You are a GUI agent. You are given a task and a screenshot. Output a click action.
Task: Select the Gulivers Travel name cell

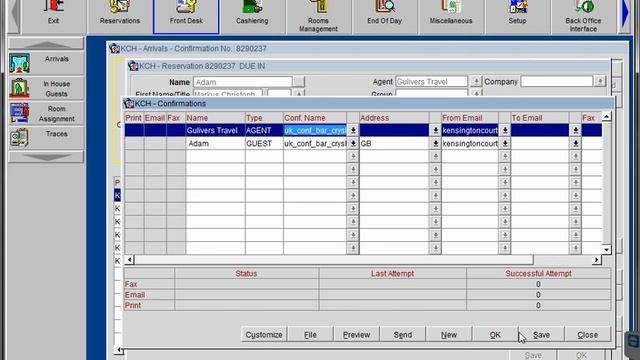click(215, 131)
